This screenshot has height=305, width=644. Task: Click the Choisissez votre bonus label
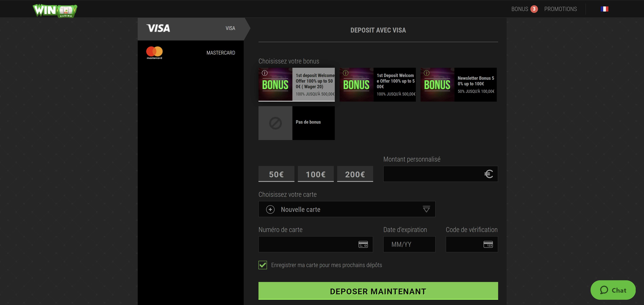tap(289, 61)
